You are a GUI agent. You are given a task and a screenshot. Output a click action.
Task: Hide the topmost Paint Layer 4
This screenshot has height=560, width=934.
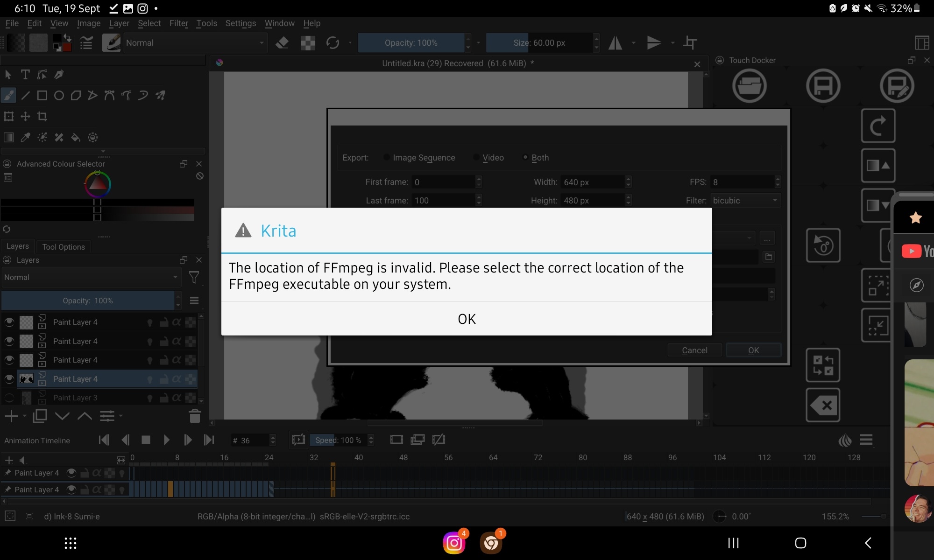pyautogui.click(x=9, y=322)
